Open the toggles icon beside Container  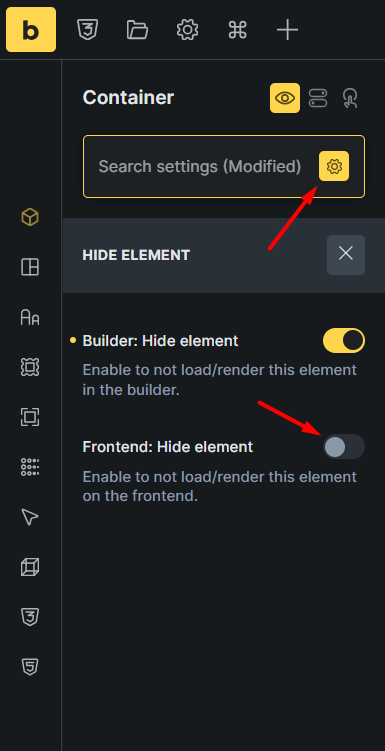point(318,98)
